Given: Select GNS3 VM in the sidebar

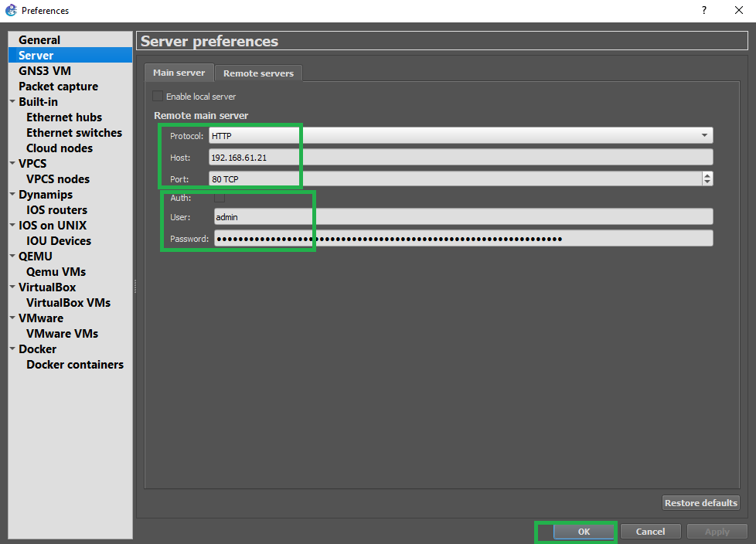Looking at the screenshot, I should [x=45, y=71].
